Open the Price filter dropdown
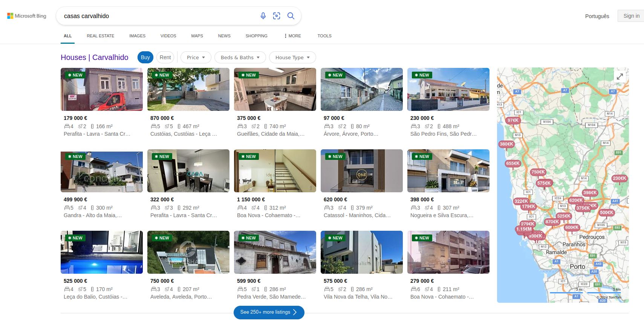Screen dimensions: 644x325 (x=196, y=57)
